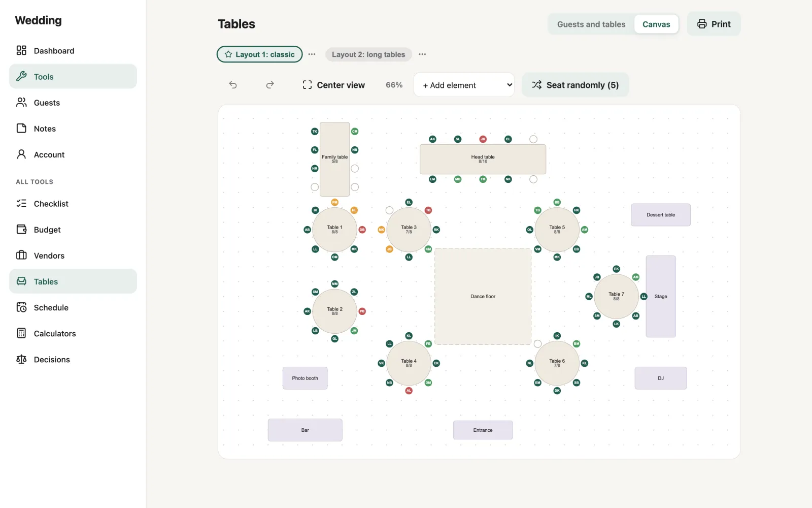The width and height of the screenshot is (812, 508).
Task: Open the Schedule tool
Action: [x=73, y=307]
